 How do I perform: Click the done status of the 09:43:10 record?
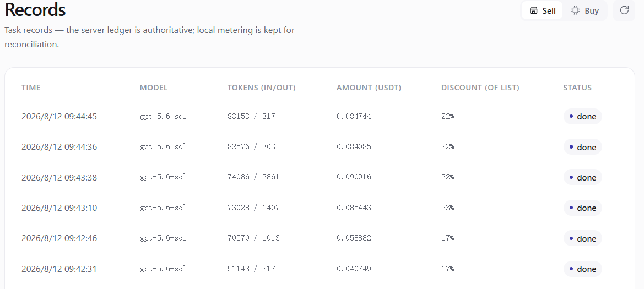coord(582,208)
